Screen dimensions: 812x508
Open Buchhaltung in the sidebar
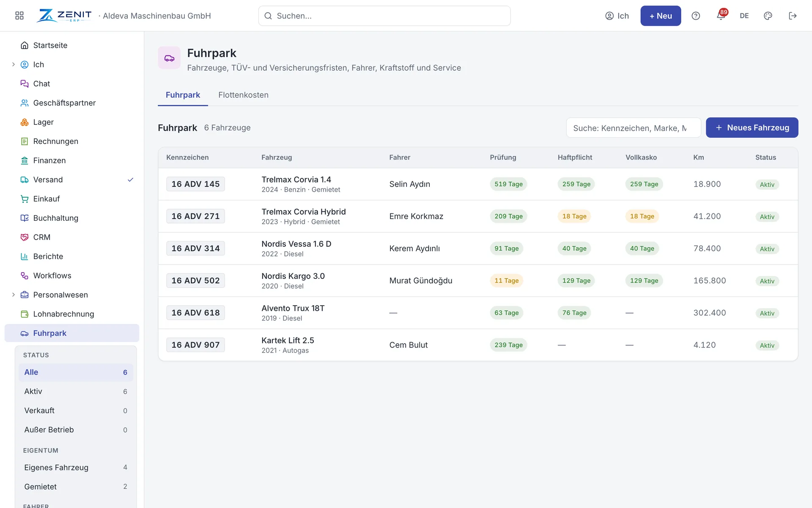pos(72,218)
